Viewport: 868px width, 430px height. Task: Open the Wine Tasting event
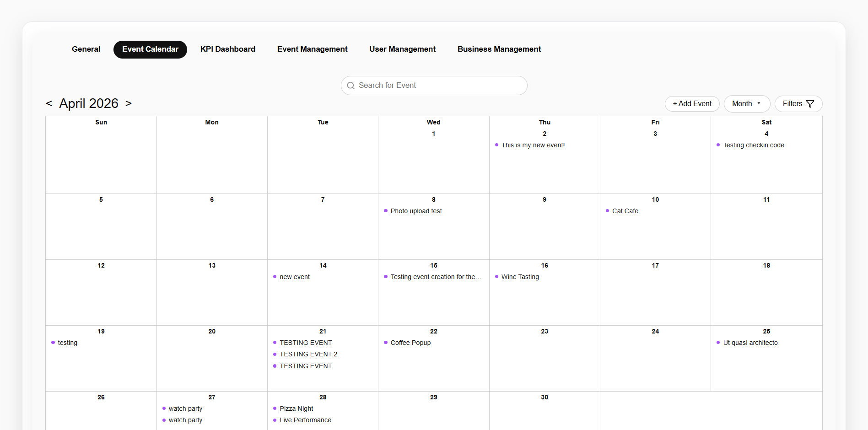pos(520,277)
